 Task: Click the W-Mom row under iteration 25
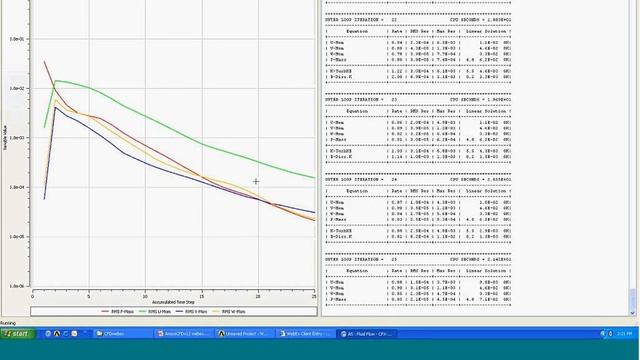(418, 294)
